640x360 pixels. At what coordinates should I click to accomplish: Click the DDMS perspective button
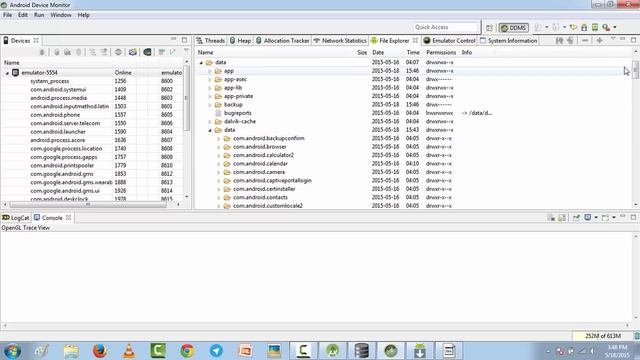pyautogui.click(x=513, y=28)
